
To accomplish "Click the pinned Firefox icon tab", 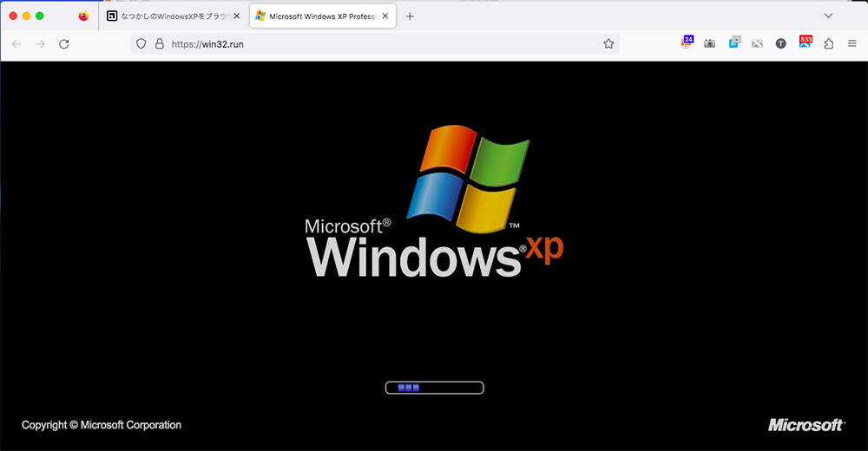I will tap(83, 16).
